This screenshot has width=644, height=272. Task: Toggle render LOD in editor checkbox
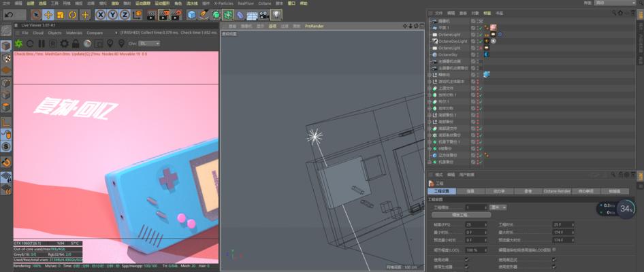point(554,250)
